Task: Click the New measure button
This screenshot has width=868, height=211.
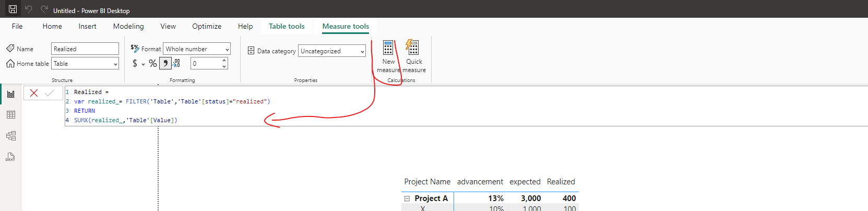Action: click(388, 56)
